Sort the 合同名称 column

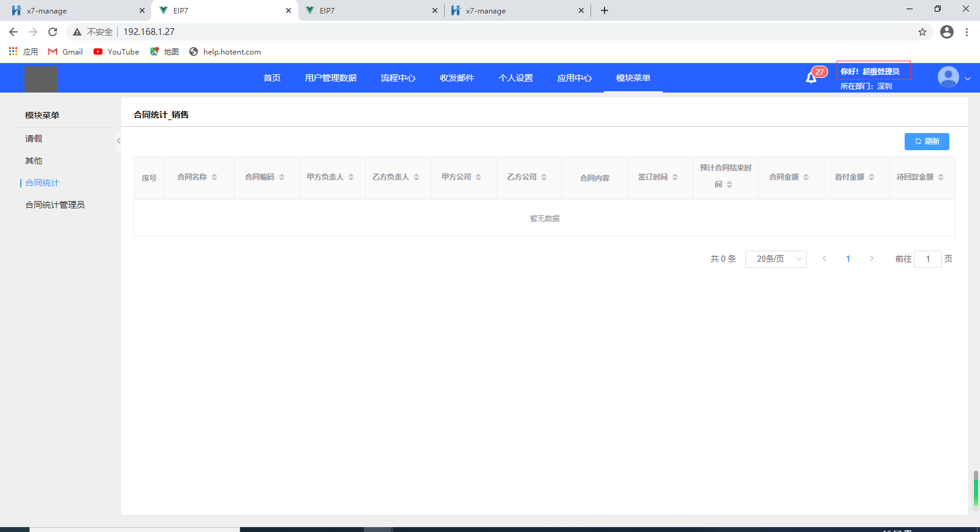(214, 177)
